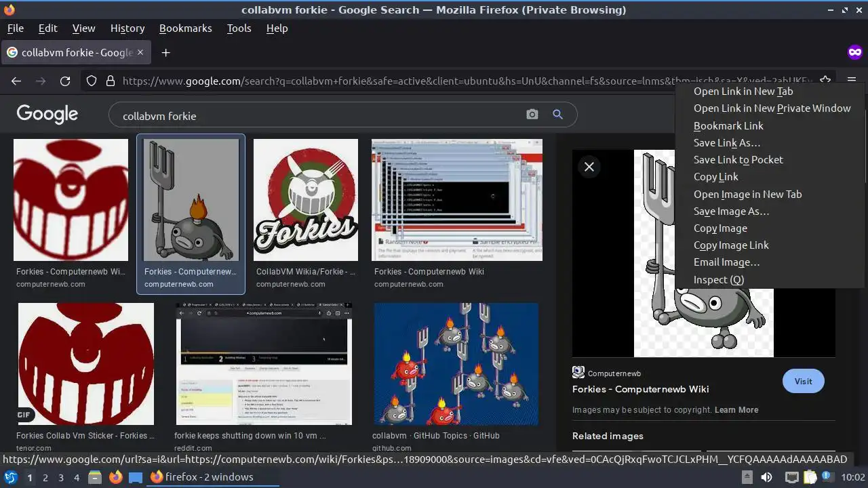This screenshot has width=868, height=488.
Task: Bookmark page with the star icon
Action: pos(825,81)
